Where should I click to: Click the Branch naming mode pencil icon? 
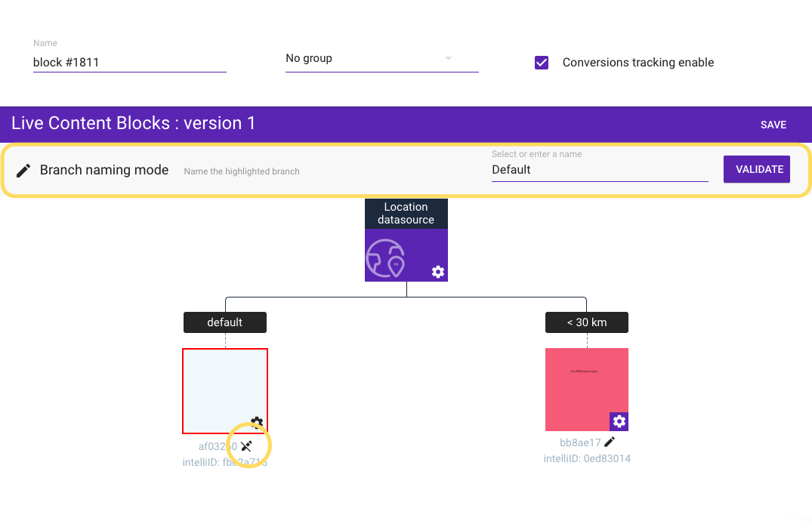tap(24, 170)
